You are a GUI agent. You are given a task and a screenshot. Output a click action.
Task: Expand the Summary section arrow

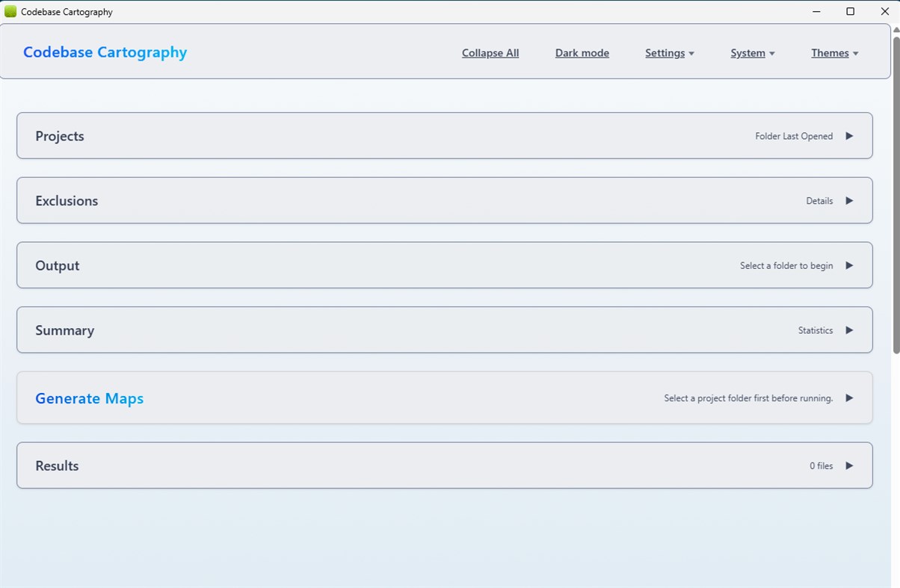[x=849, y=330]
